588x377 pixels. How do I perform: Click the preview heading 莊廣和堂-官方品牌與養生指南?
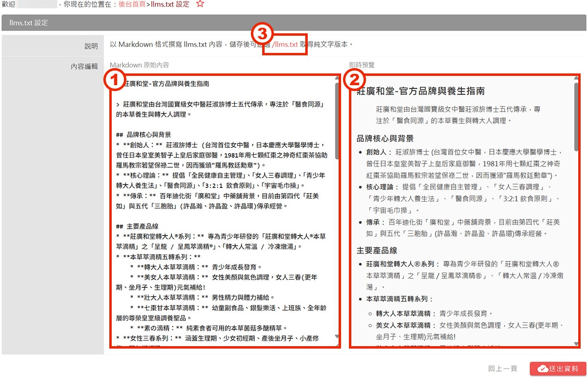point(421,91)
